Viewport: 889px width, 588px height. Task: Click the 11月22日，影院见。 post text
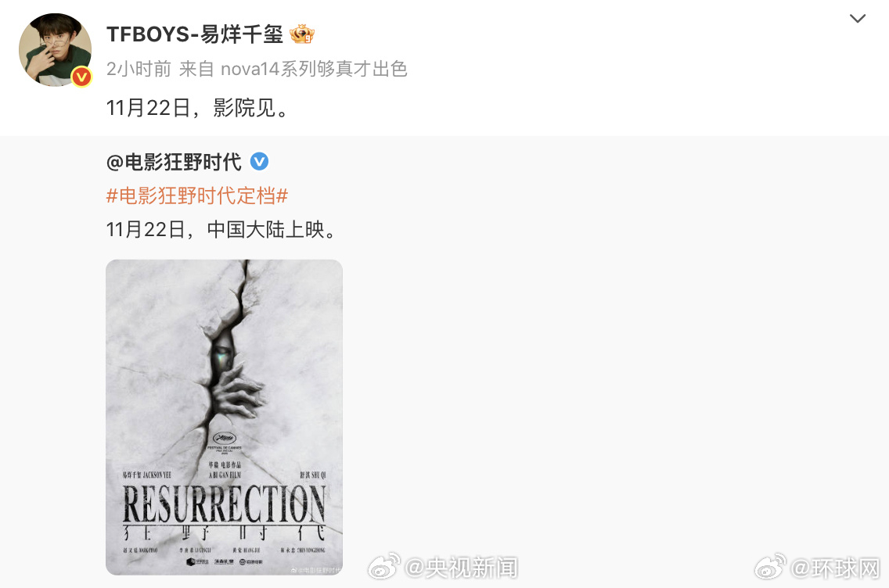pos(199,108)
